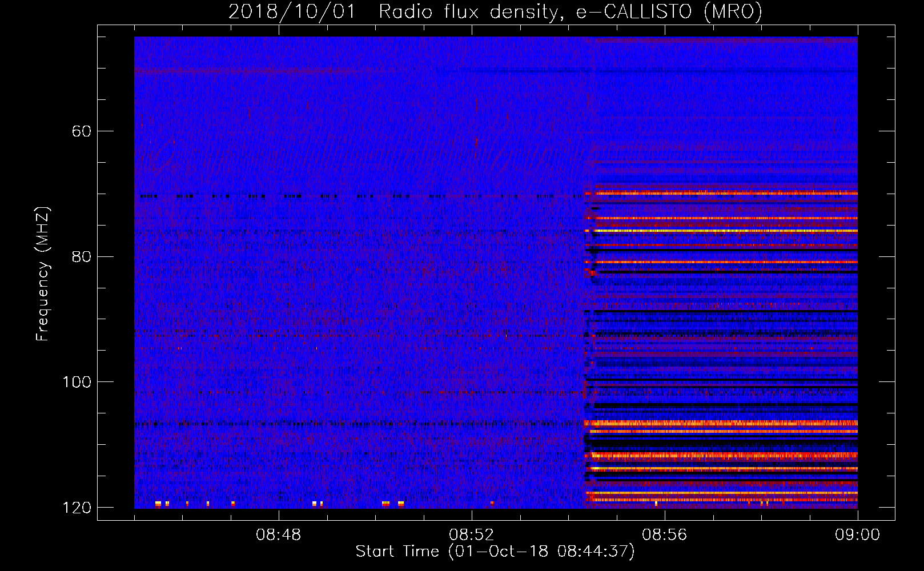Click the 08:56 time tick label
The width and height of the screenshot is (924, 571).
[665, 535]
